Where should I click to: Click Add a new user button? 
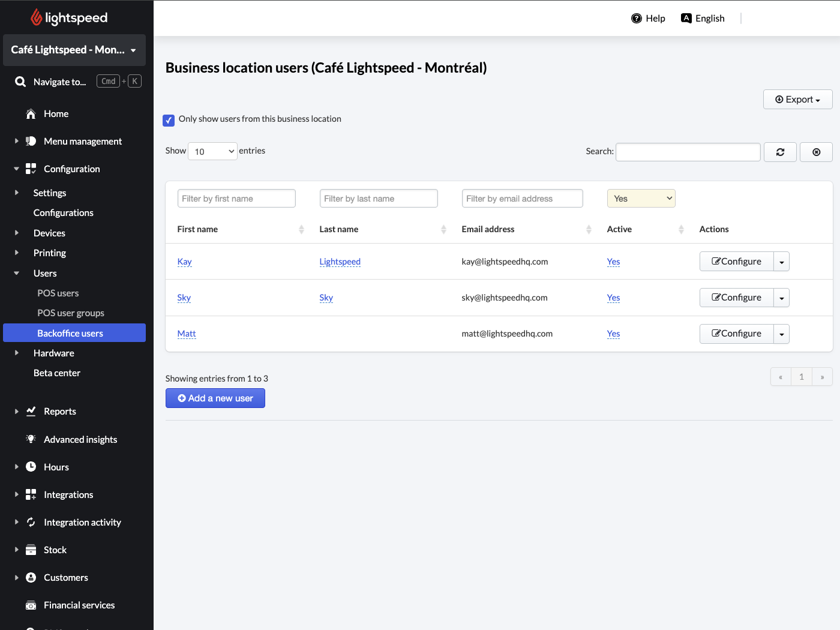(x=215, y=398)
